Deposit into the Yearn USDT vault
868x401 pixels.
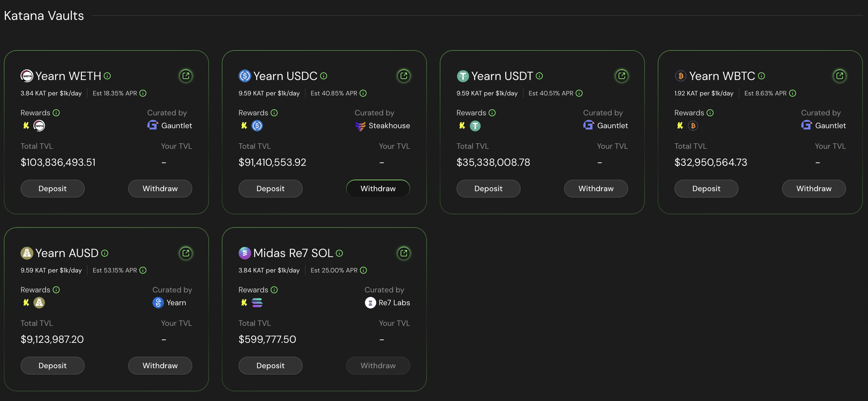coord(488,189)
